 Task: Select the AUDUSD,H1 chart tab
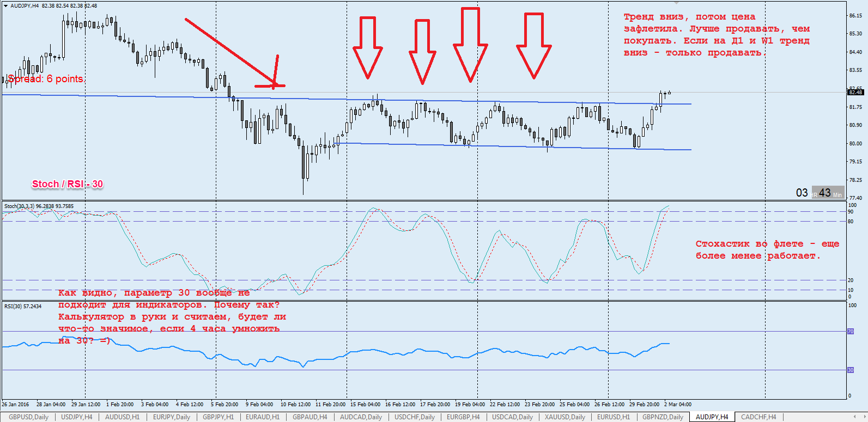point(122,417)
